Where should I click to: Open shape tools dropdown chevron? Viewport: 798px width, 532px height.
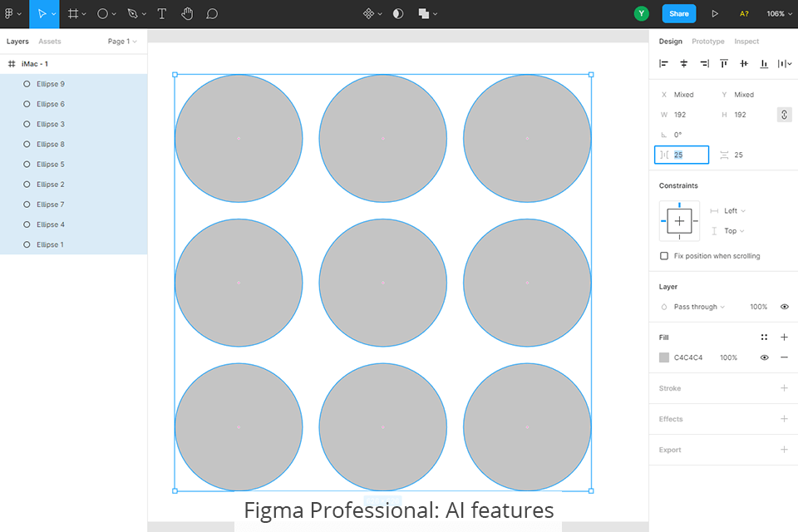pyautogui.click(x=114, y=14)
